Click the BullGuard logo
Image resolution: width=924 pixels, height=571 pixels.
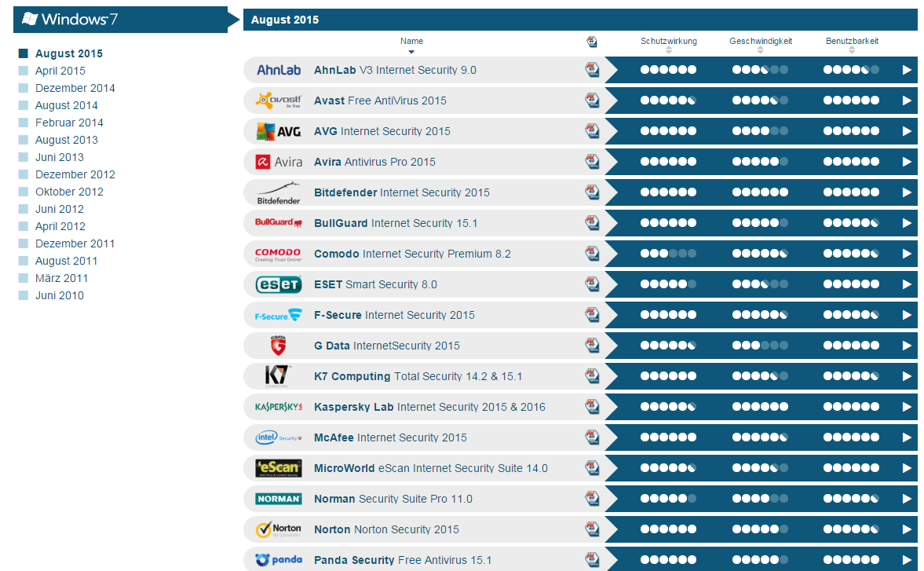pos(279,223)
